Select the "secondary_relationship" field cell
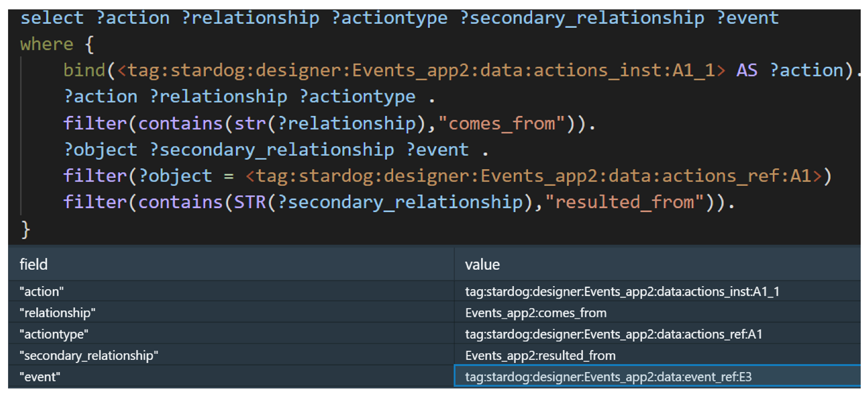Image resolution: width=868 pixels, height=396 pixels. click(x=89, y=356)
